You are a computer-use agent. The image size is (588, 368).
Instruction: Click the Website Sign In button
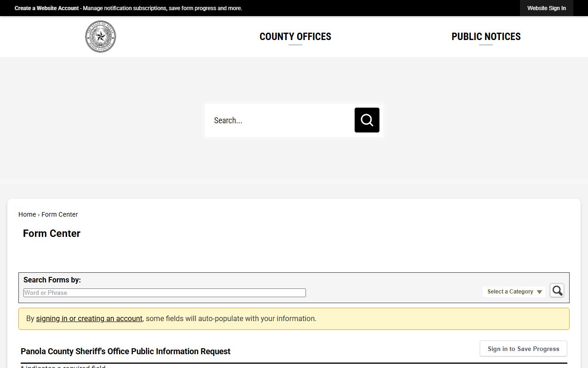click(x=547, y=8)
